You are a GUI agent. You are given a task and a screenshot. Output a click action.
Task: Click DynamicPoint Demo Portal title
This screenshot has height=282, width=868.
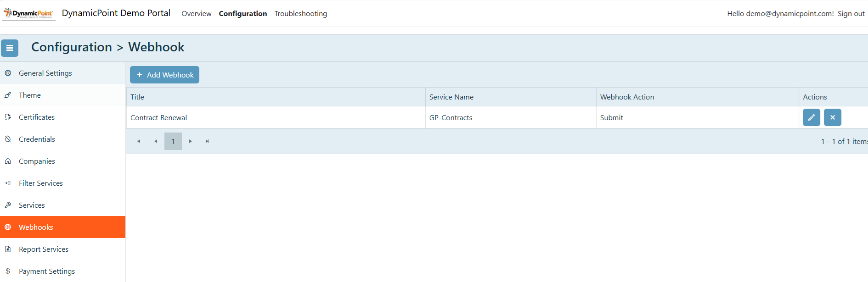tap(116, 13)
